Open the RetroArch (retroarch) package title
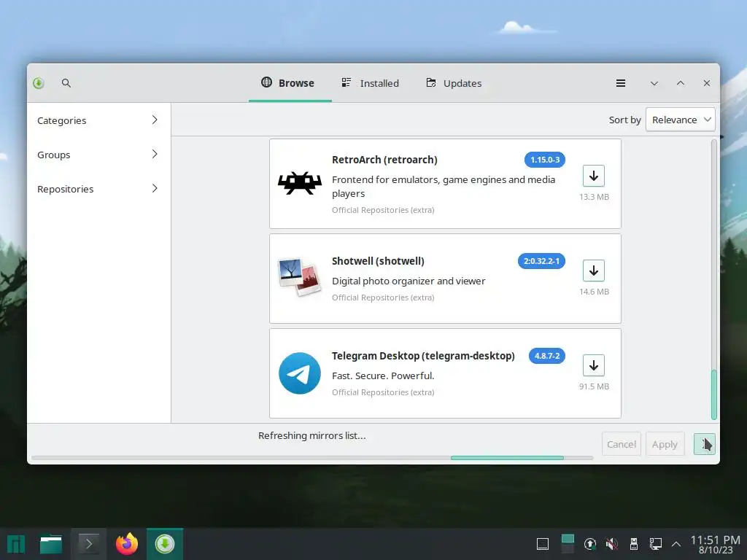Viewport: 747px width, 560px height. 384,160
